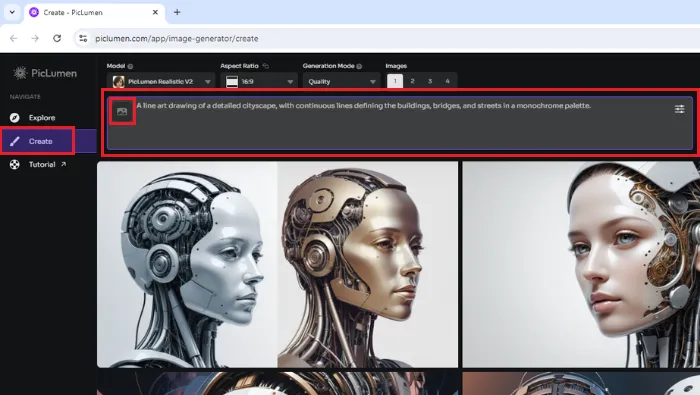Open the tab search dropdown arrow
The height and width of the screenshot is (395, 700).
click(x=12, y=12)
